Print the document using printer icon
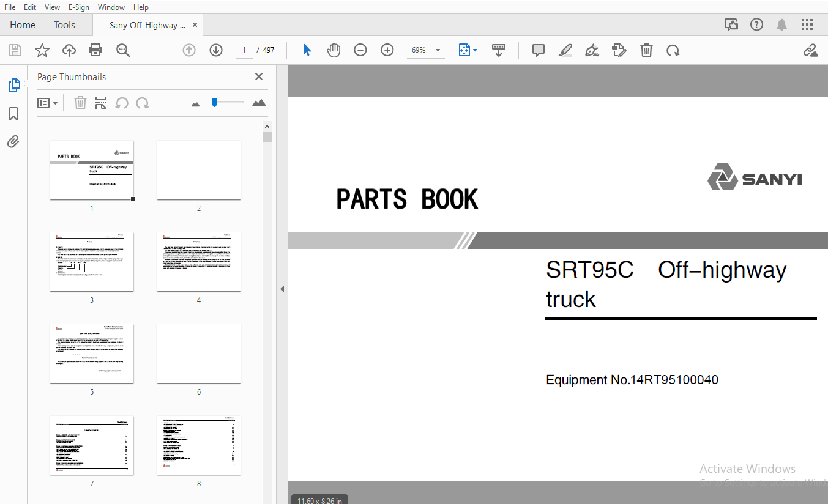Image resolution: width=828 pixels, height=504 pixels. click(x=95, y=50)
